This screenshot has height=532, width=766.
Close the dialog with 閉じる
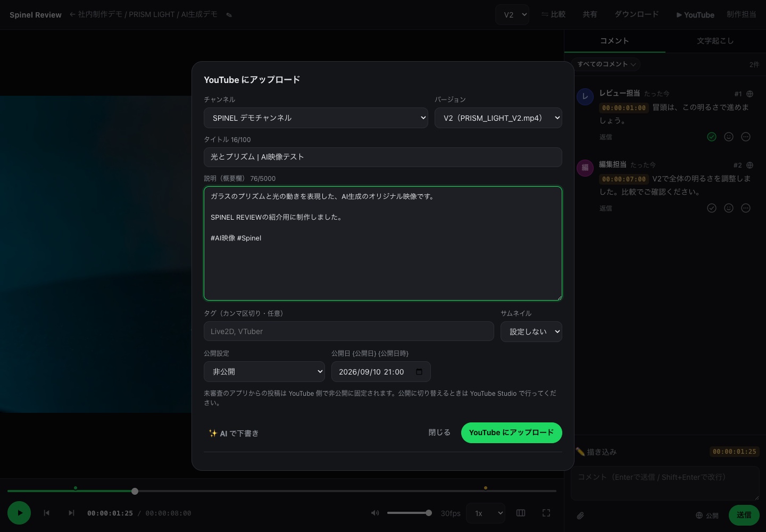tap(439, 433)
